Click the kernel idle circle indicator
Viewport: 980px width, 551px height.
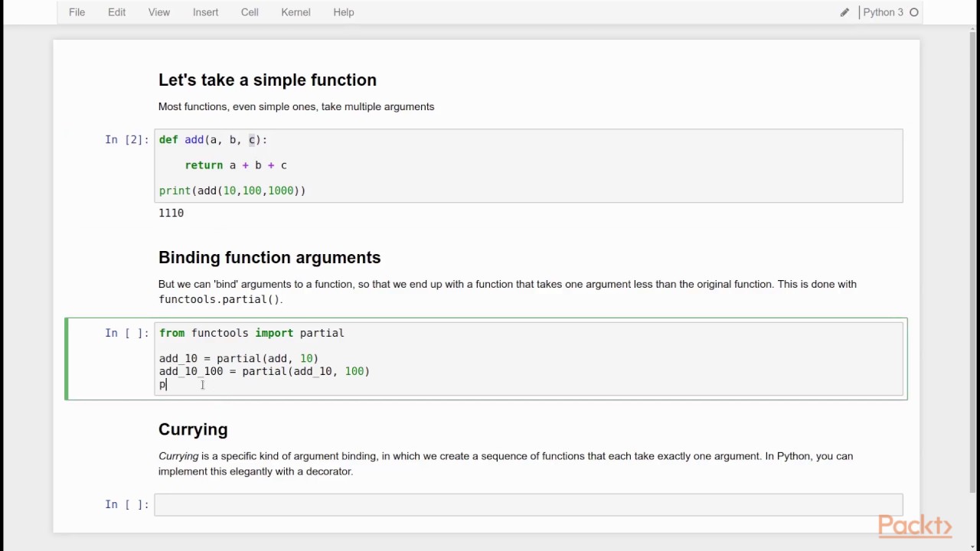coord(913,12)
